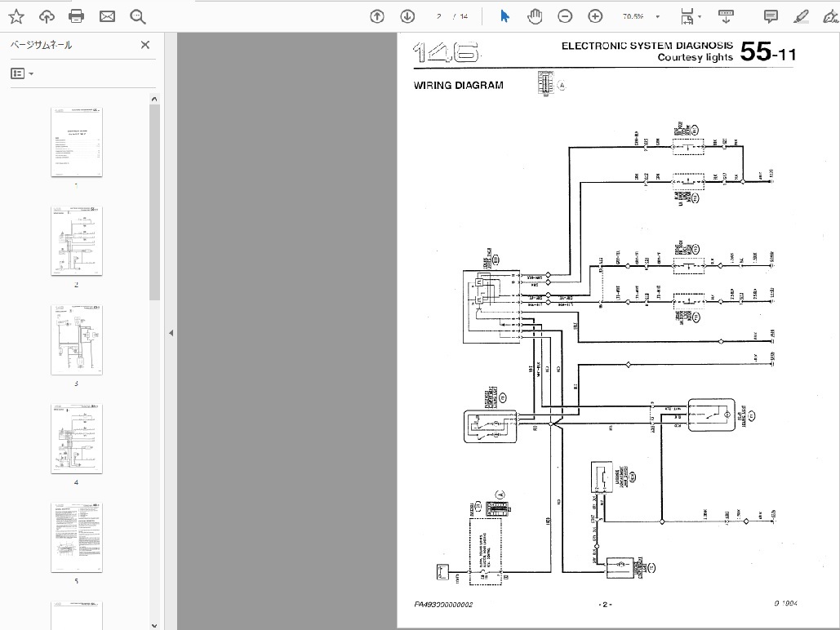Send file by email envelope icon
This screenshot has height=630, width=840.
(107, 16)
